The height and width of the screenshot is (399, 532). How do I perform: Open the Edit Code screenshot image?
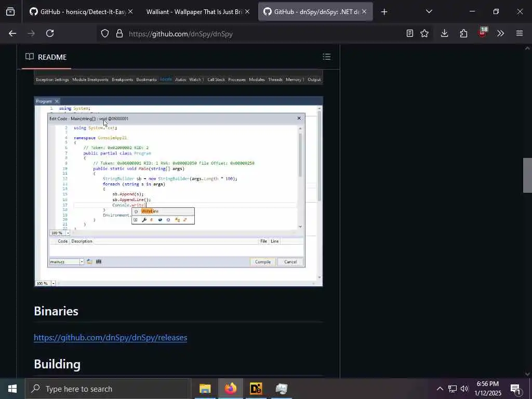click(179, 191)
